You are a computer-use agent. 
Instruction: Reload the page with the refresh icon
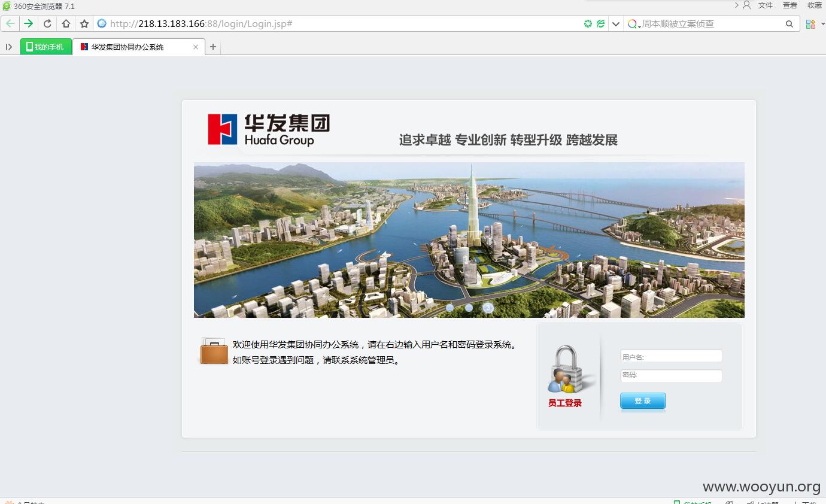click(47, 24)
